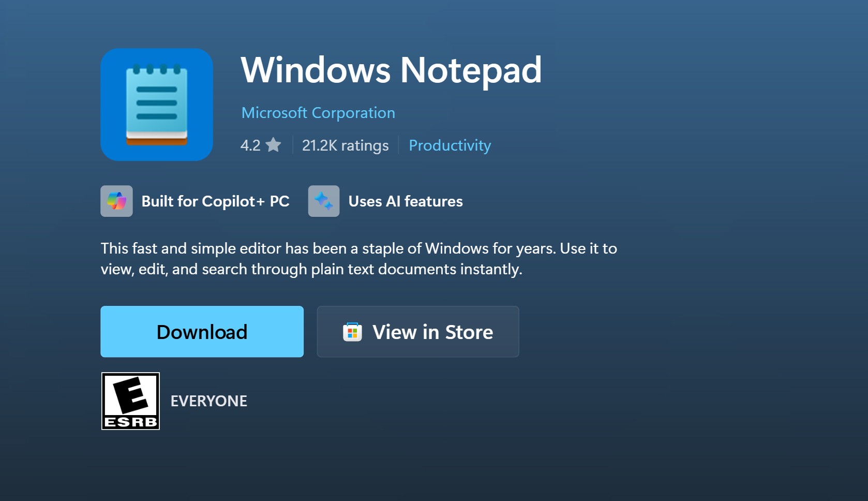This screenshot has height=501, width=868.
Task: Click the 4.2 rating score
Action: (x=250, y=145)
